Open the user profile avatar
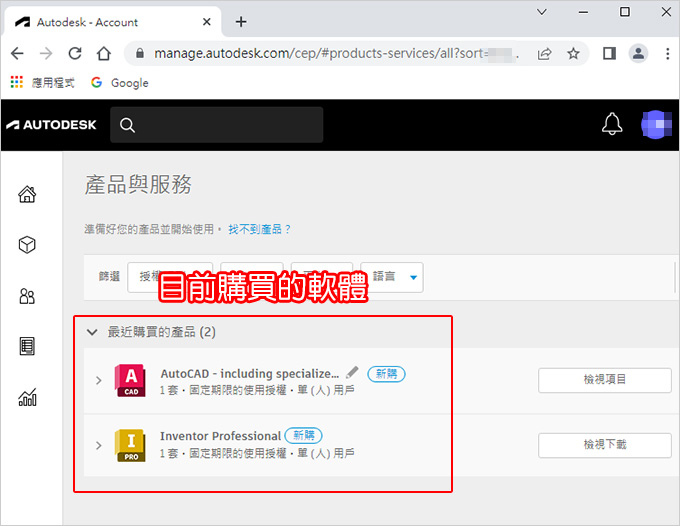The width and height of the screenshot is (680, 526). [x=656, y=124]
